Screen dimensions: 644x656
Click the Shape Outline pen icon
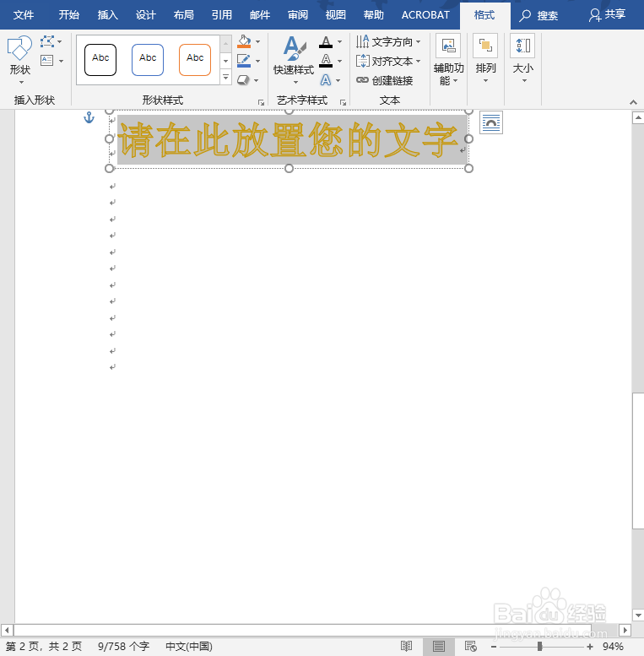click(x=244, y=61)
